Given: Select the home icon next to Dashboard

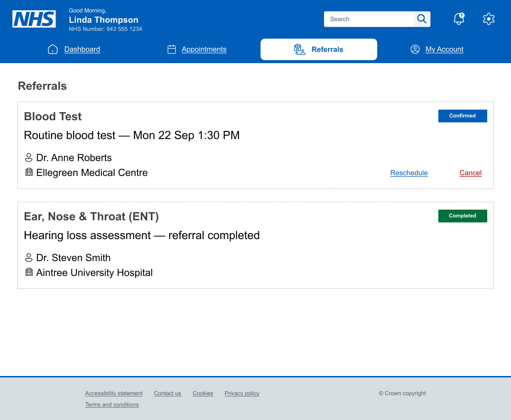Looking at the screenshot, I should [x=53, y=49].
